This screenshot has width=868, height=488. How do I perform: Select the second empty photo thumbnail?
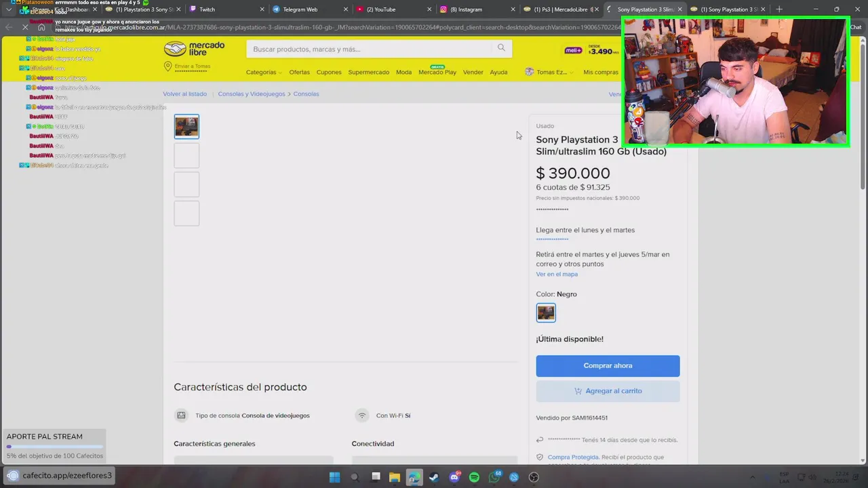pos(186,156)
